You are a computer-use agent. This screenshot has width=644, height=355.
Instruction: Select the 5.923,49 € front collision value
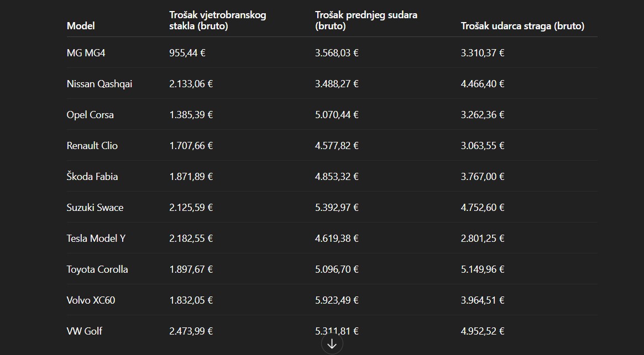coord(336,300)
